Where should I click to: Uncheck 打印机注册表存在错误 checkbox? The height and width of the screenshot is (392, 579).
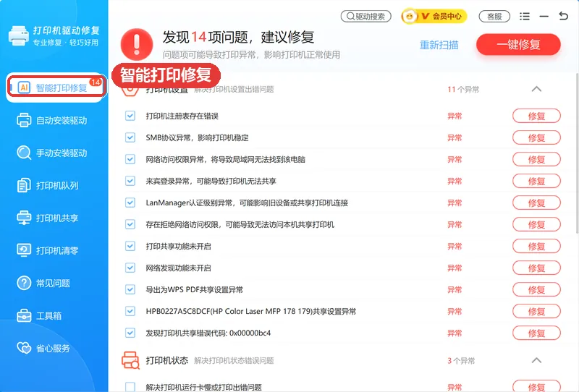(x=130, y=116)
